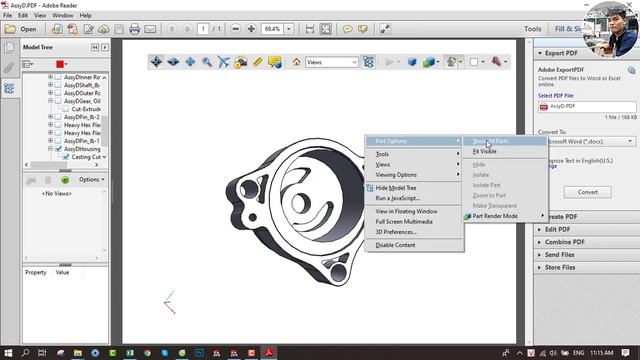640x360 pixels.
Task: Add a 3D comment
Action: point(275,62)
